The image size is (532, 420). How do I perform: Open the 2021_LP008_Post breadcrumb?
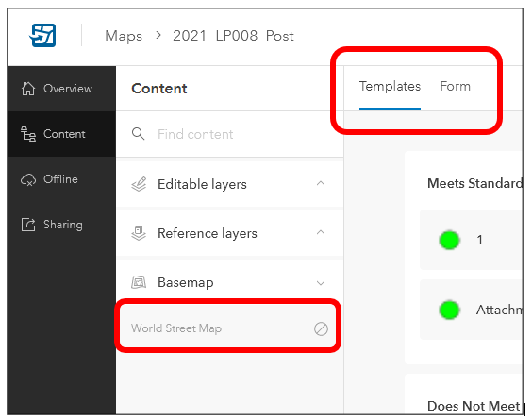coord(233,36)
